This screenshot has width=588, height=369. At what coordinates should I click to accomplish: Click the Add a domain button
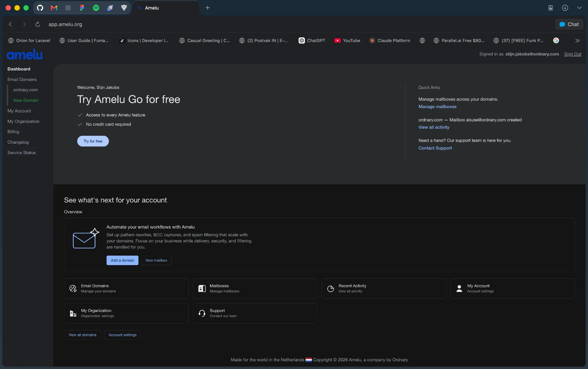tap(122, 260)
